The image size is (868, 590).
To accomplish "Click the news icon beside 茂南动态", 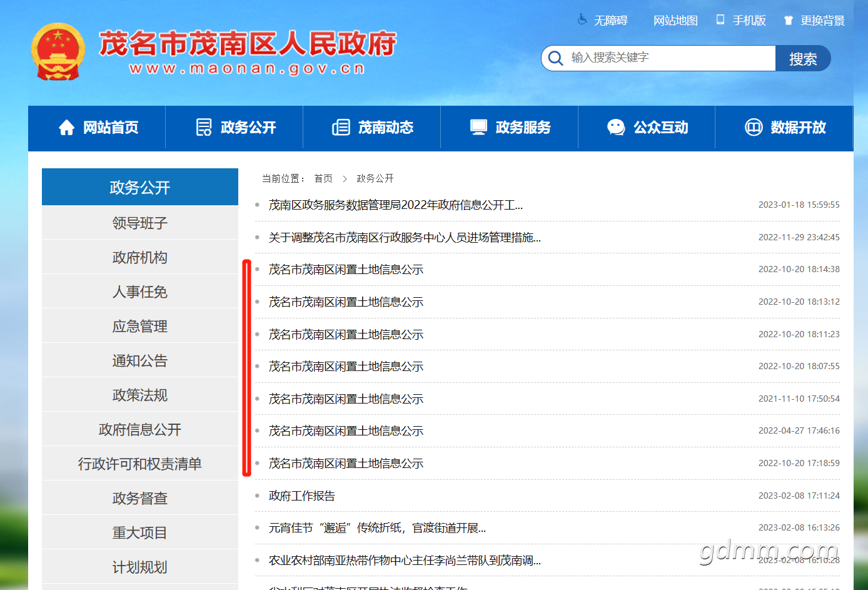I will (341, 128).
